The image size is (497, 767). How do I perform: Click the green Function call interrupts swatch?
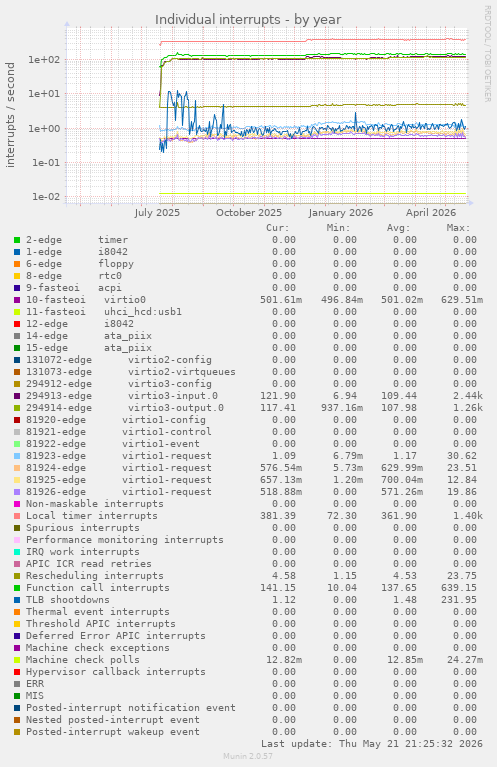click(x=17, y=588)
